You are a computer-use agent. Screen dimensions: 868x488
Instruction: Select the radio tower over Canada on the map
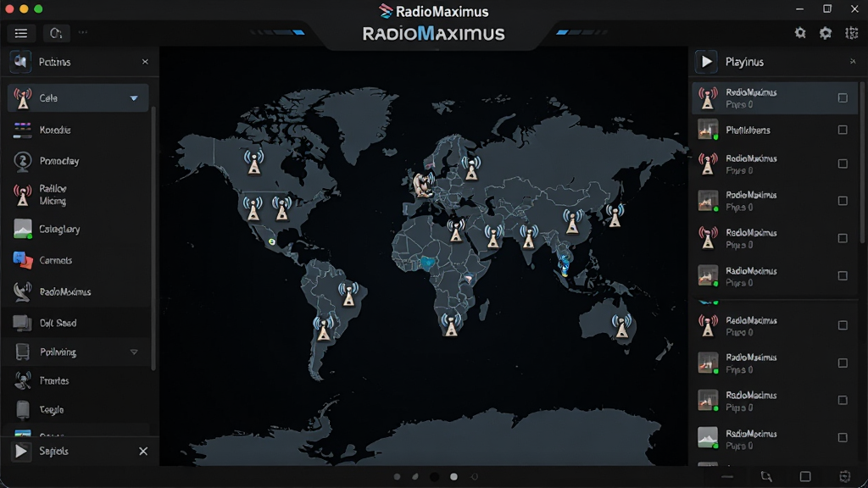pyautogui.click(x=254, y=162)
